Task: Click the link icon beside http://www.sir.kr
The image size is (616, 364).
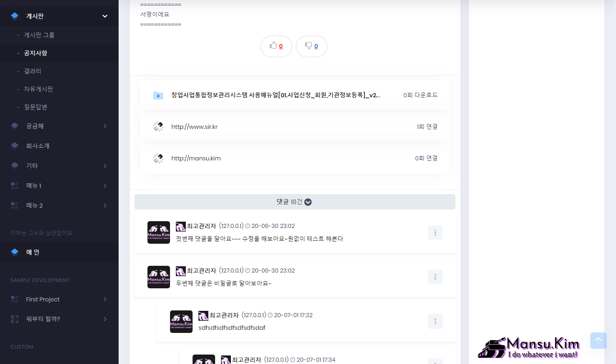Action: click(158, 127)
